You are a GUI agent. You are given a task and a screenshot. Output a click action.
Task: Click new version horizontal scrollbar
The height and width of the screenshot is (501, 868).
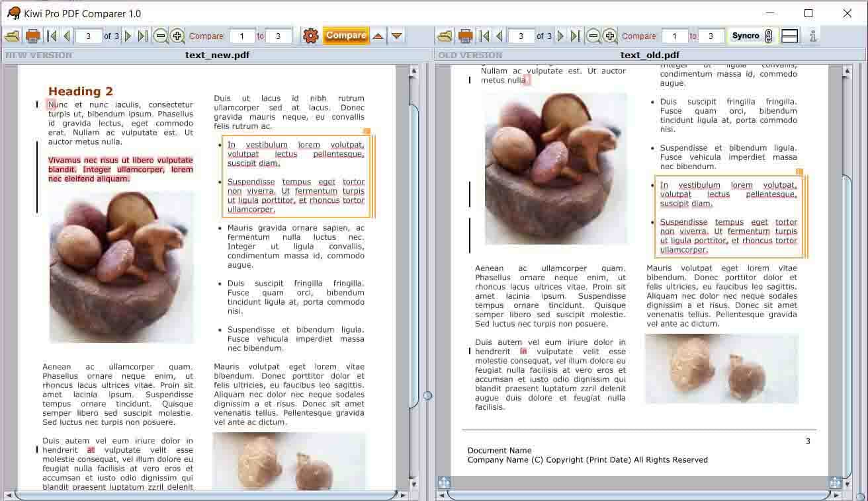(x=205, y=494)
